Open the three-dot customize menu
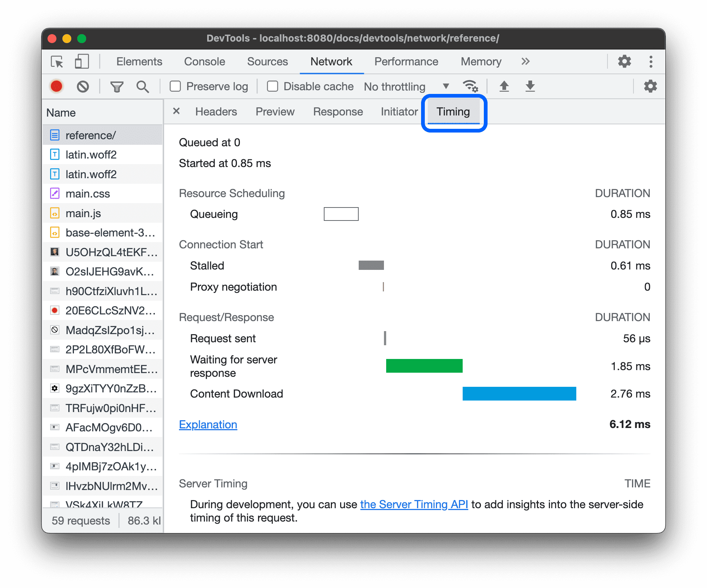Image resolution: width=707 pixels, height=588 pixels. [651, 62]
